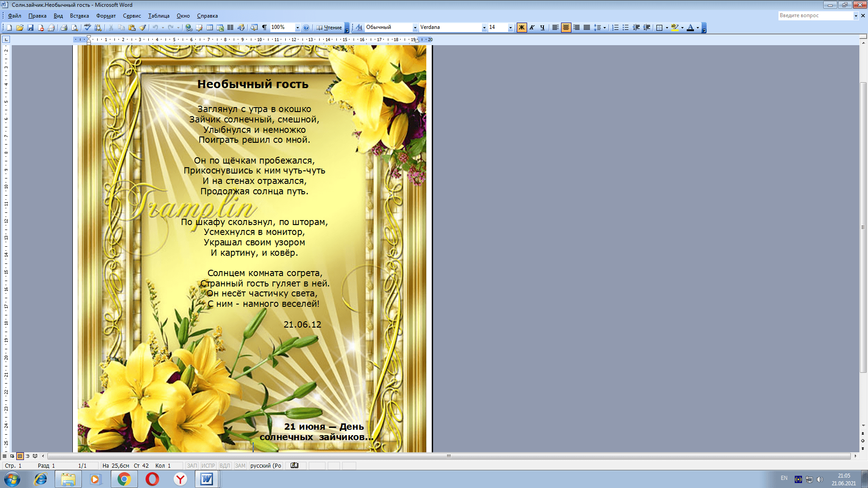This screenshot has height=488, width=868.
Task: Expand the borders dropdown arrow
Action: pyautogui.click(x=667, y=28)
